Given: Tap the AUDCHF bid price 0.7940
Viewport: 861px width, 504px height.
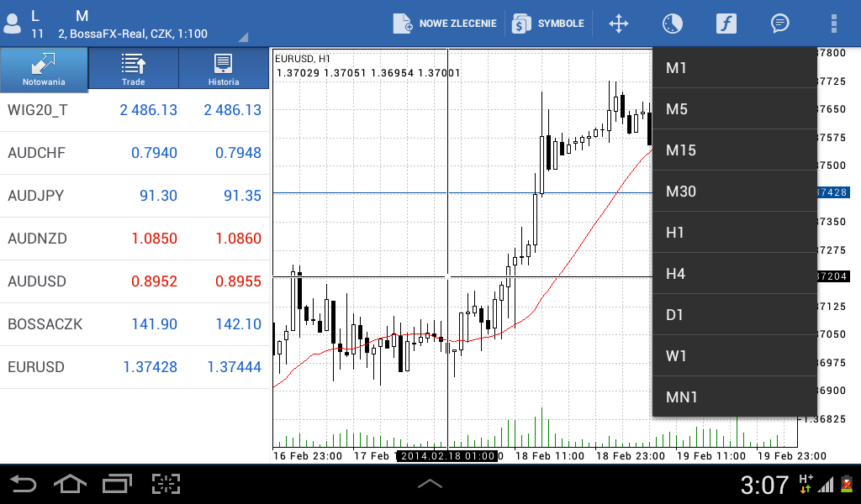Looking at the screenshot, I should pos(154,153).
